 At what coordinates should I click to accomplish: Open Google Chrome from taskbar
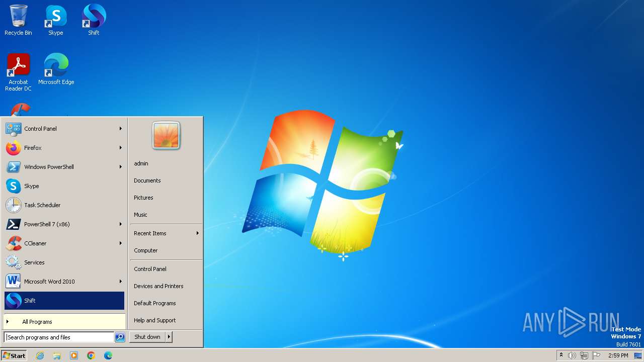91,355
